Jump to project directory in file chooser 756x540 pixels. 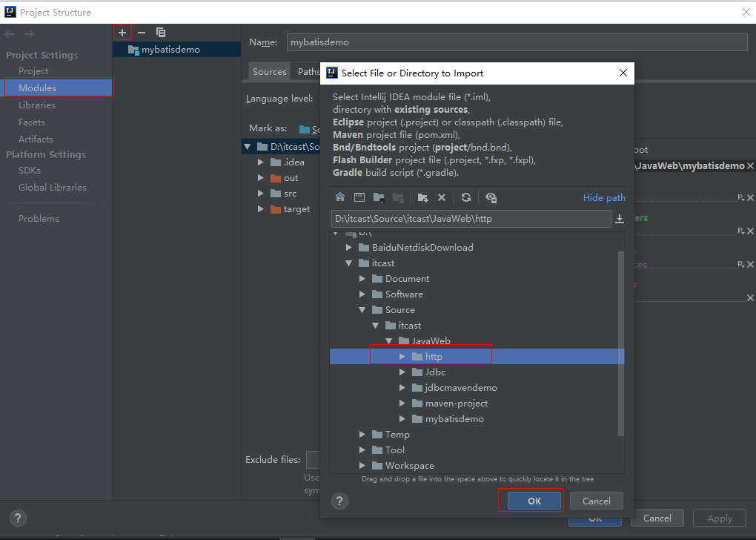point(379,197)
